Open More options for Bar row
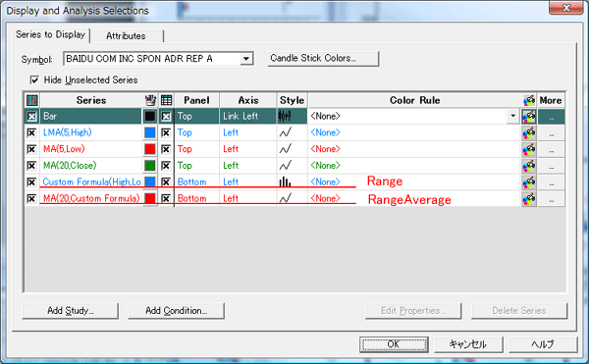 [x=552, y=117]
